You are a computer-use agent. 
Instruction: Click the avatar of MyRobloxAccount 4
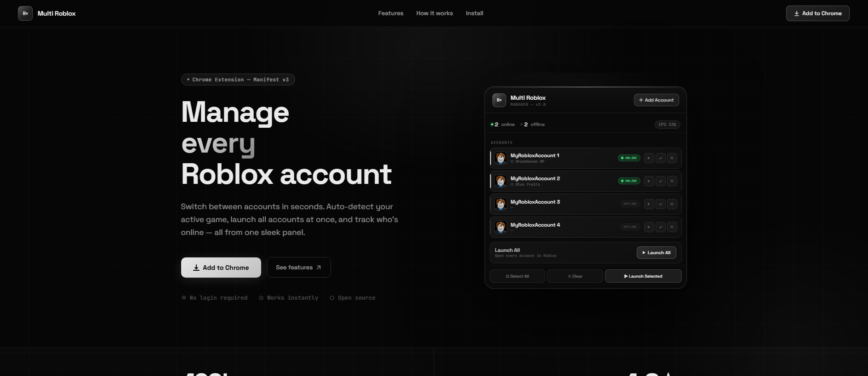(501, 227)
